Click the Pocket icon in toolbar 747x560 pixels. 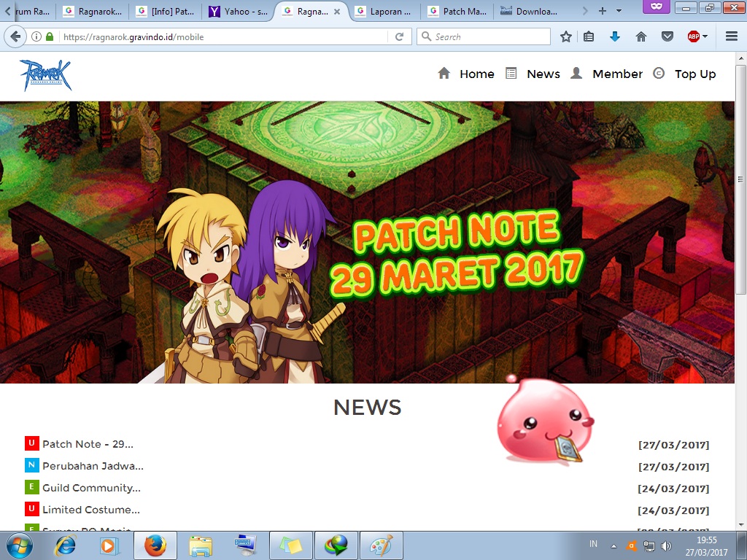pos(667,36)
